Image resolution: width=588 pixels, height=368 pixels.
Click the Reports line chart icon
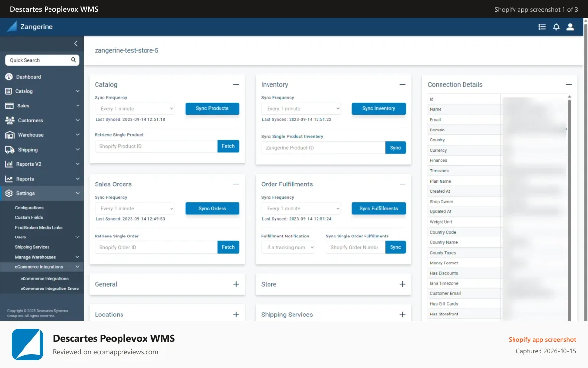click(9, 179)
